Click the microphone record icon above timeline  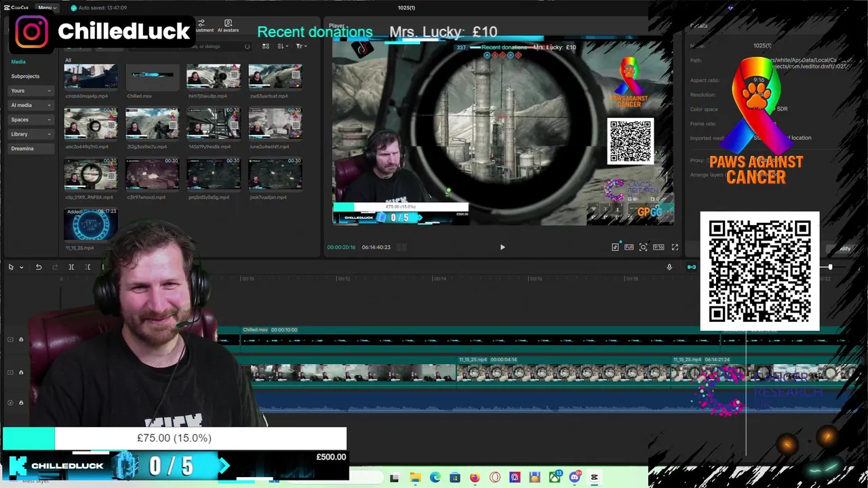coord(669,267)
